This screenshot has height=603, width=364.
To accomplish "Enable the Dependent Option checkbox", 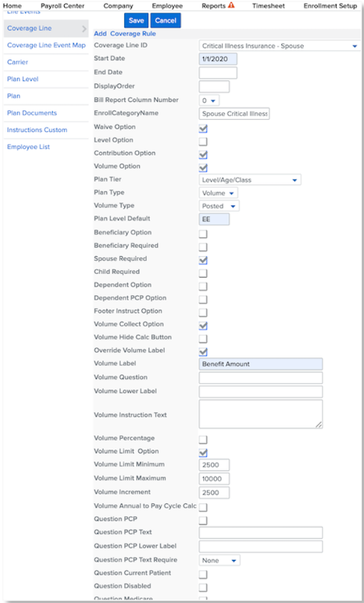I will click(203, 286).
